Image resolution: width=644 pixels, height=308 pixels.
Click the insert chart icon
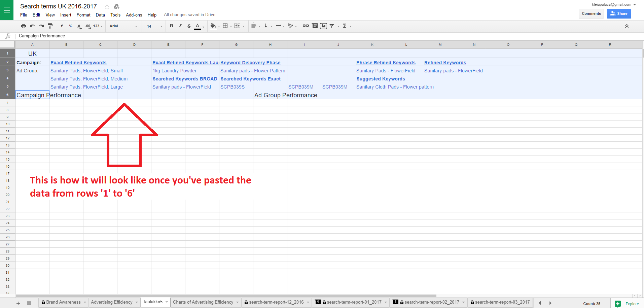[323, 26]
